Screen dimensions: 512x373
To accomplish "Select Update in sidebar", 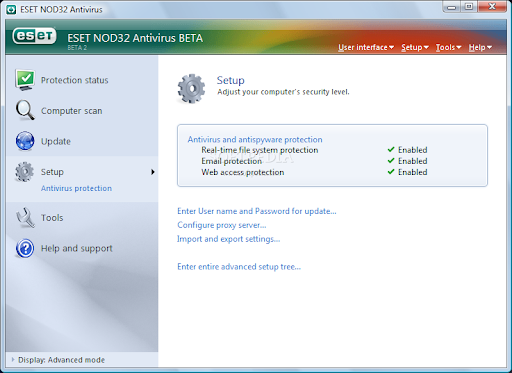I will point(56,141).
